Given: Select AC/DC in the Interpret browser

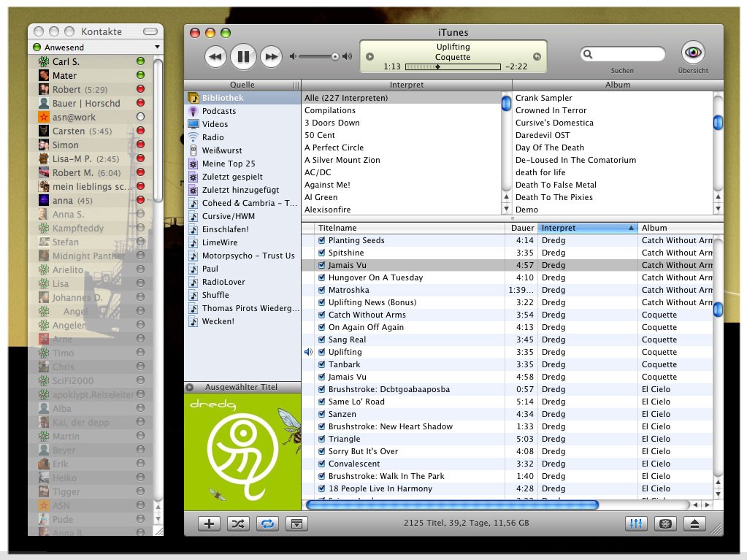Looking at the screenshot, I should (402, 172).
